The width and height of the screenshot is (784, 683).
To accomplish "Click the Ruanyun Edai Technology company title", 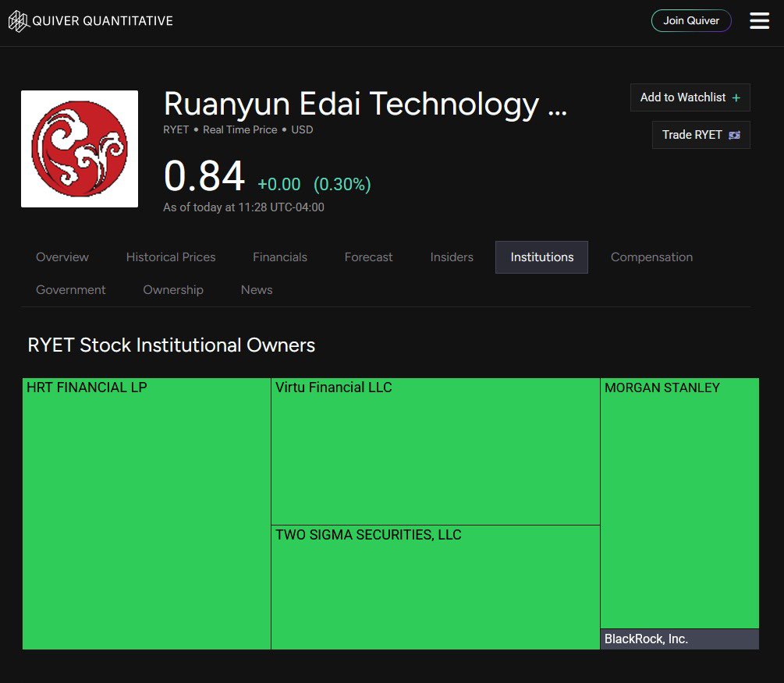I will (366, 104).
